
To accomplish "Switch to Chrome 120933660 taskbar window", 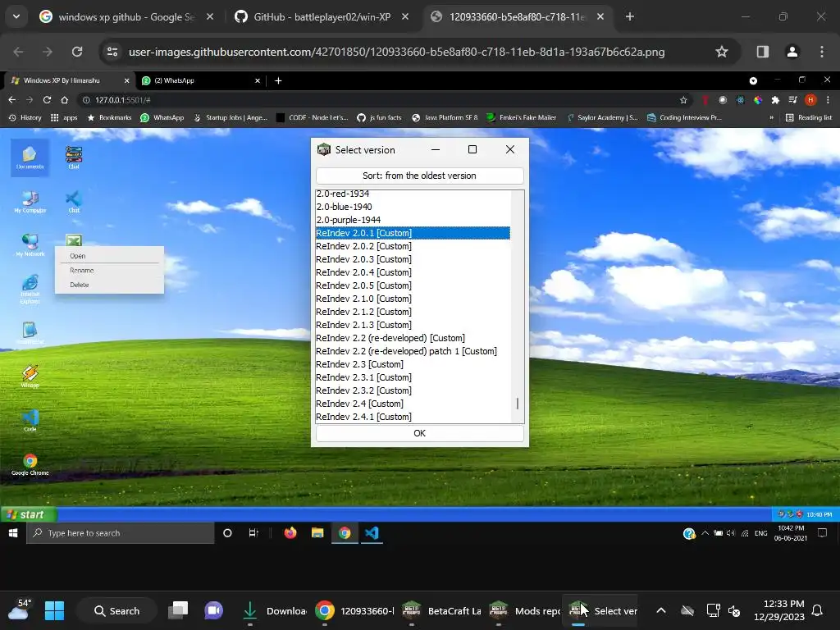I will pyautogui.click(x=354, y=610).
